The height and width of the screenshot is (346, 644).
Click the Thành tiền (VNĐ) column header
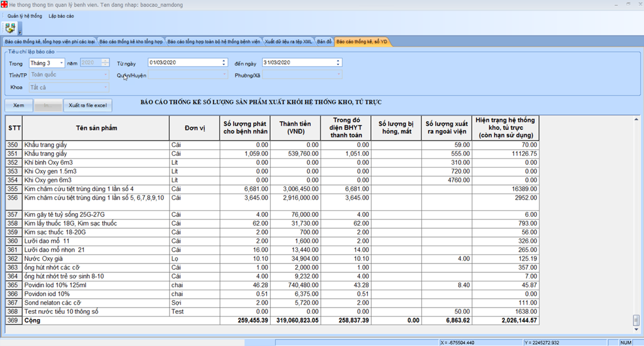pos(295,128)
